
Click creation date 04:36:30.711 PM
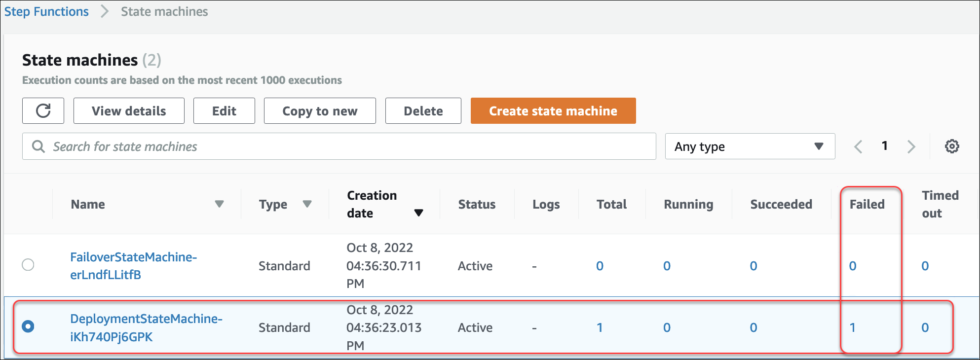(384, 266)
